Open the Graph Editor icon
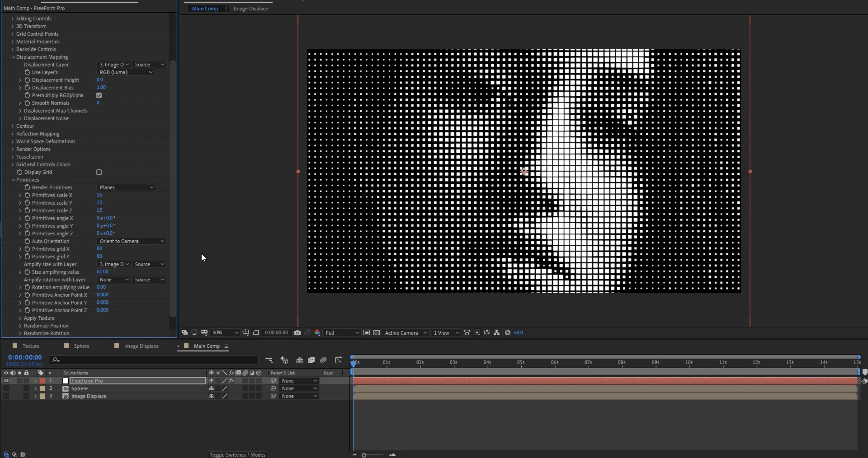This screenshot has width=868, height=458. tap(339, 360)
